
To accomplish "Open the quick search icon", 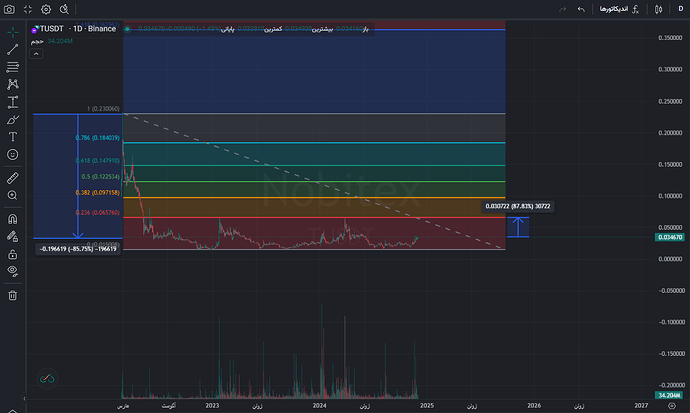I will coord(64,9).
